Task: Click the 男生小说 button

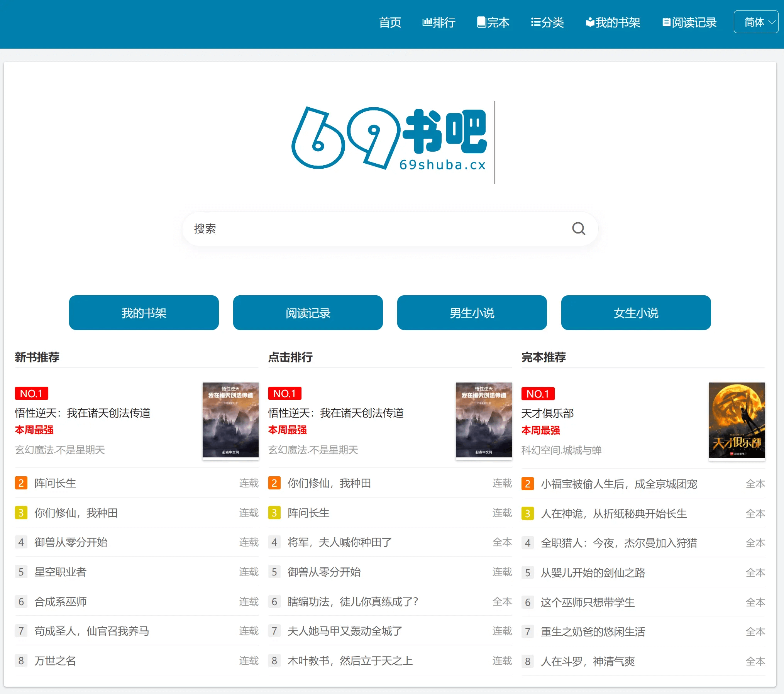Action: click(x=472, y=313)
